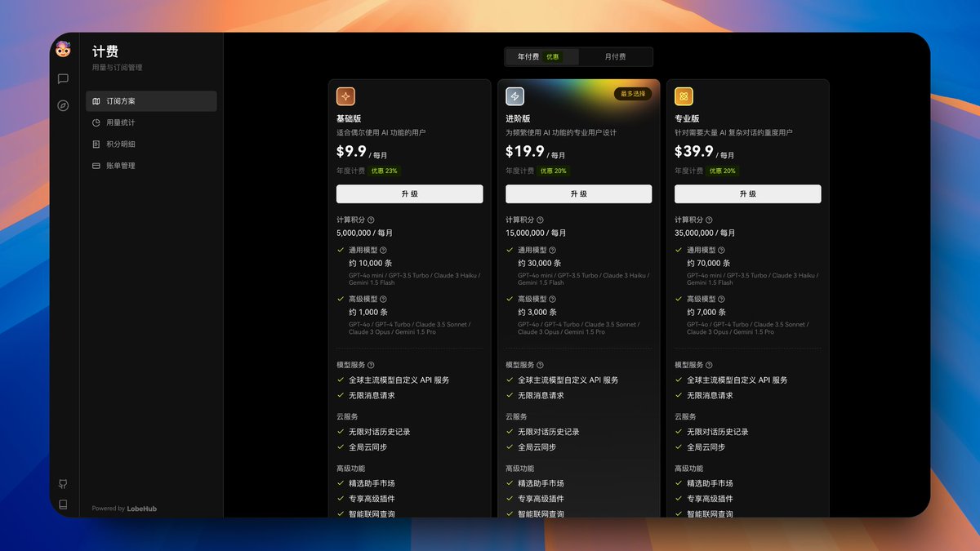Viewport: 980px width, 551px height.
Task: Click 升级 button for 基础版
Action: pos(409,193)
